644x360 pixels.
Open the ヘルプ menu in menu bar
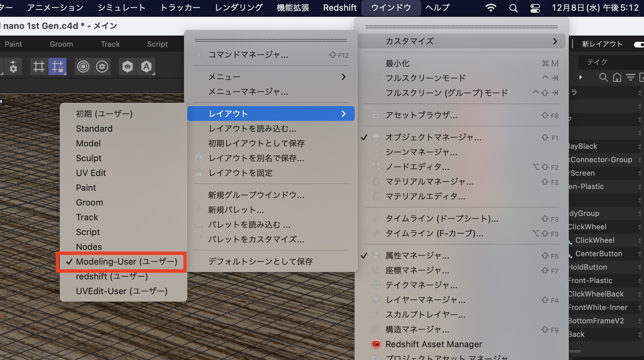pos(437,8)
